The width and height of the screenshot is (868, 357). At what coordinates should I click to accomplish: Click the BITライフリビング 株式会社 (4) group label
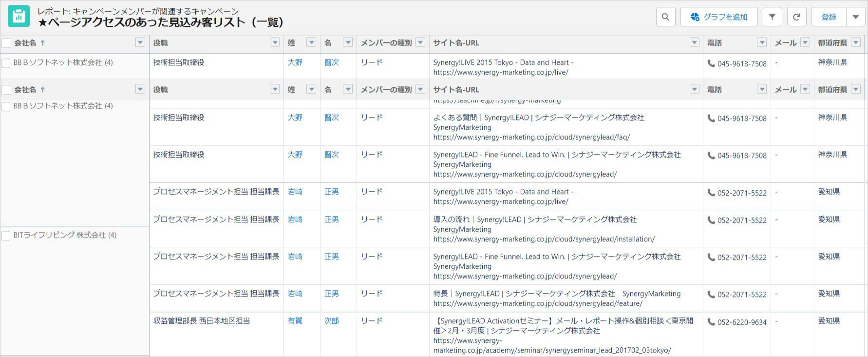pyautogui.click(x=65, y=235)
